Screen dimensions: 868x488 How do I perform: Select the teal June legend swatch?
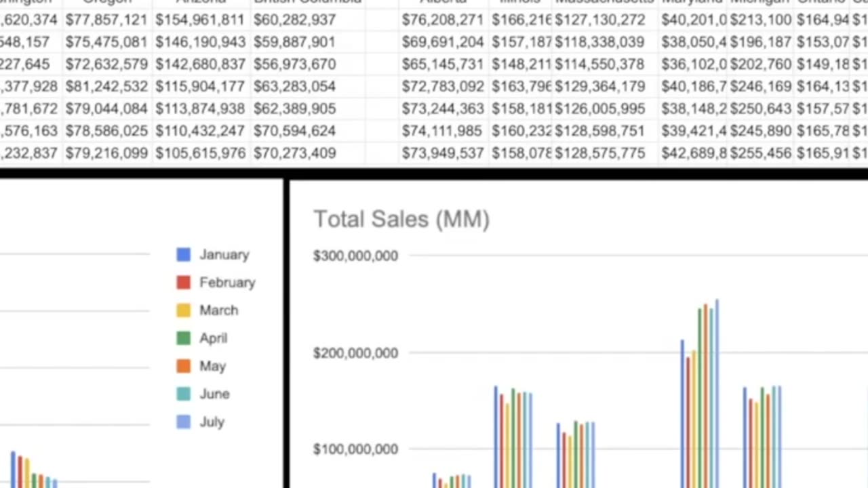(184, 394)
